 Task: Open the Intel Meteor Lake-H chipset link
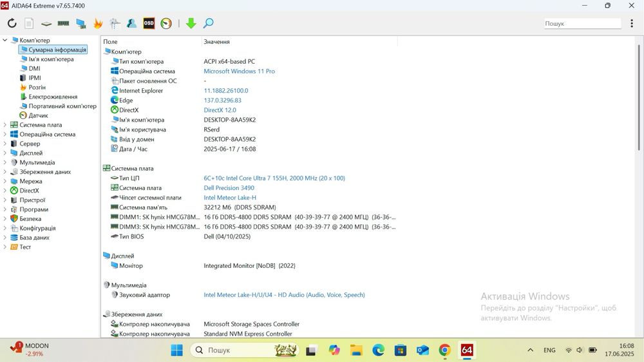coord(230,198)
